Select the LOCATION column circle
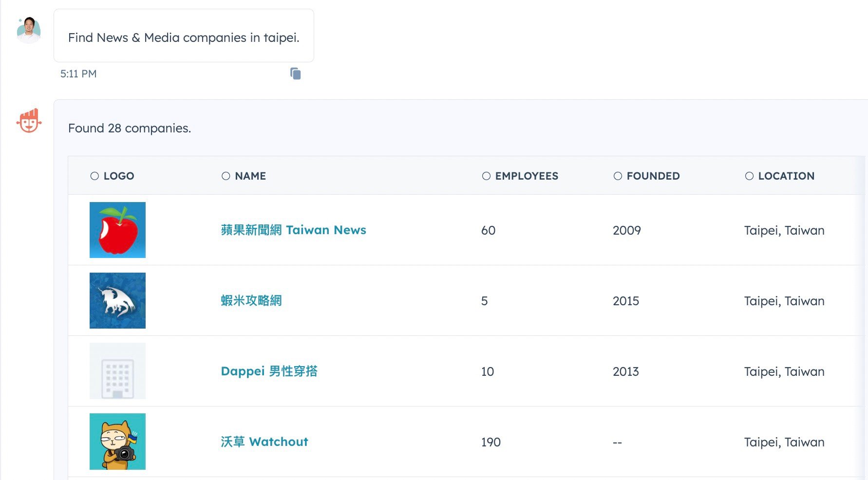 point(749,176)
